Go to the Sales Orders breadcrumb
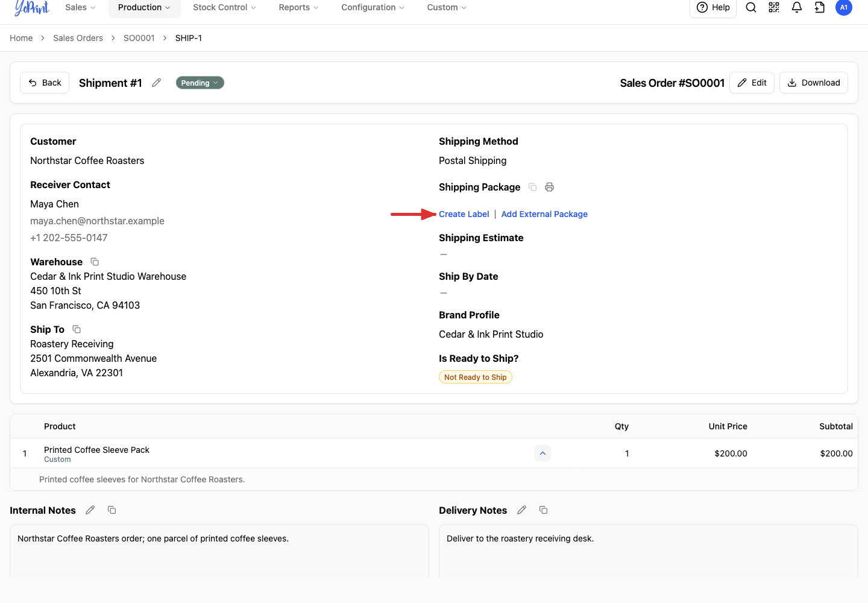Screen dimensions: 868x603 78,38
